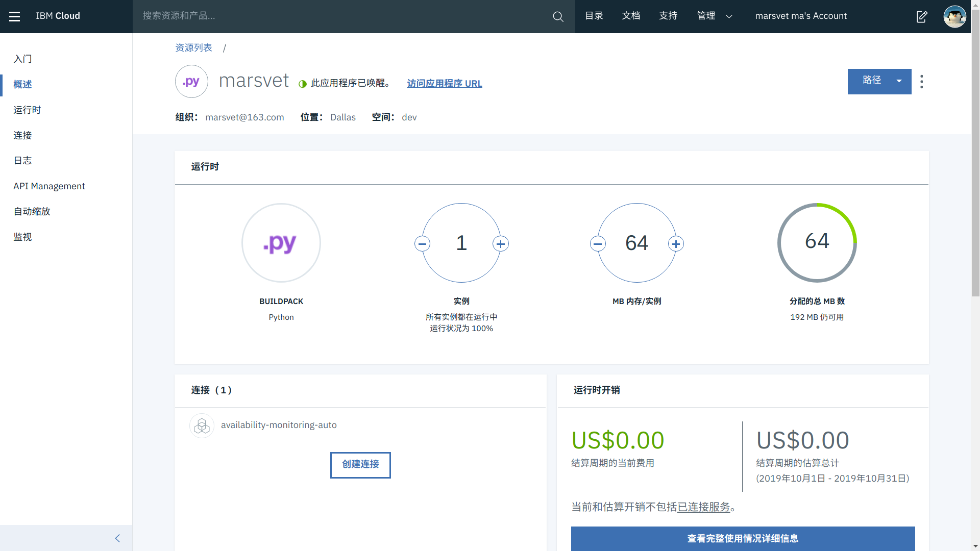This screenshot has width=980, height=551.
Task: Open the user avatar profile menu
Action: [954, 16]
